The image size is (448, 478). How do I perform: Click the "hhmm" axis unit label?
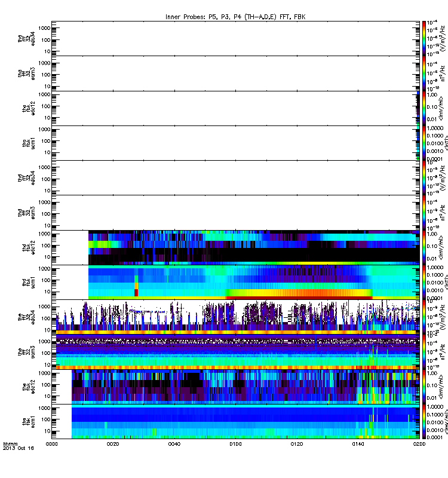[x=10, y=444]
